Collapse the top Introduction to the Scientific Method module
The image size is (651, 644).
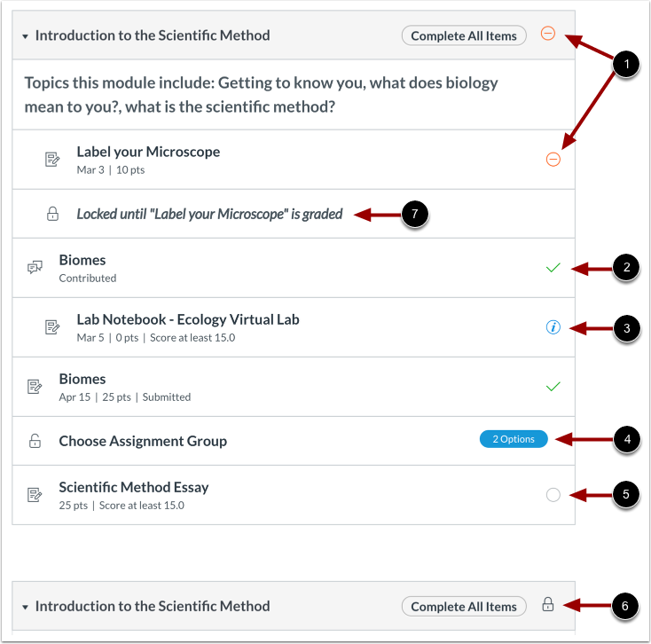(26, 36)
